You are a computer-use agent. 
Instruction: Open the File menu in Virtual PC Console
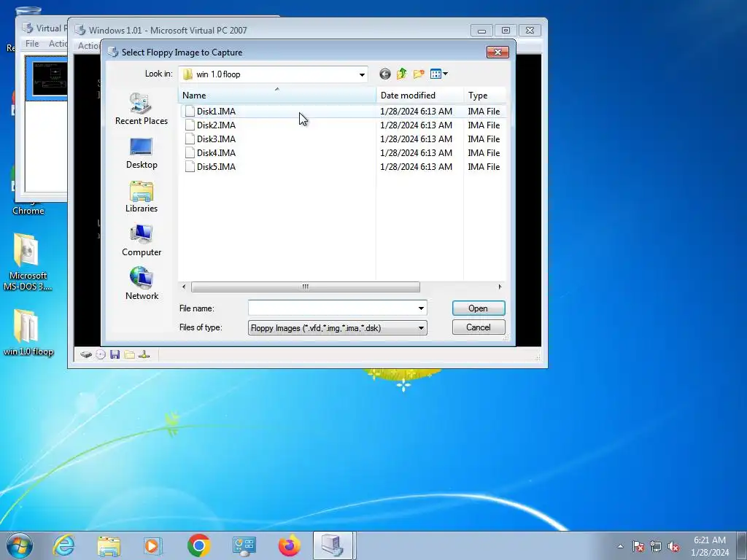point(32,43)
